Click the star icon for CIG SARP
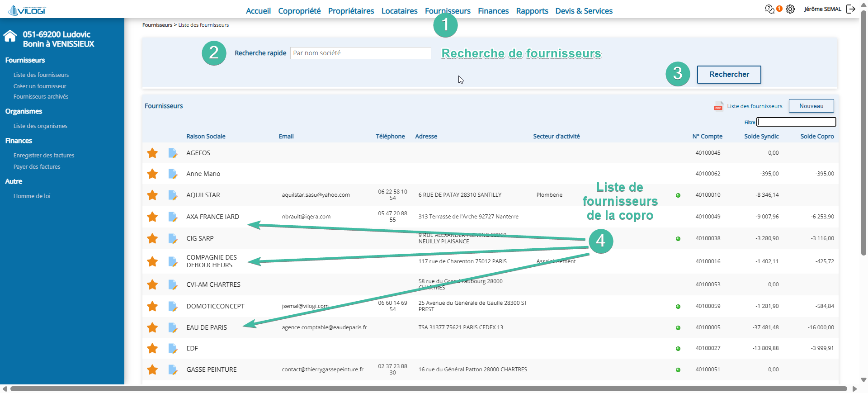 (152, 238)
